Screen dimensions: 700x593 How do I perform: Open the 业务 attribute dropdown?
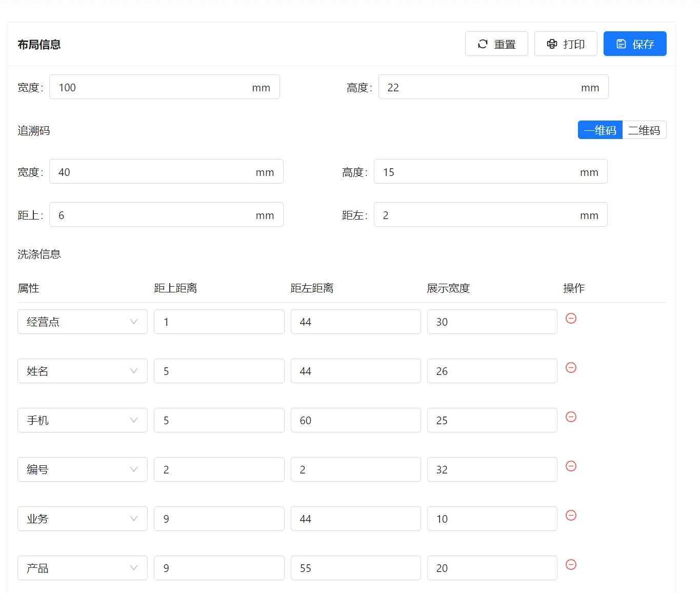tap(83, 519)
